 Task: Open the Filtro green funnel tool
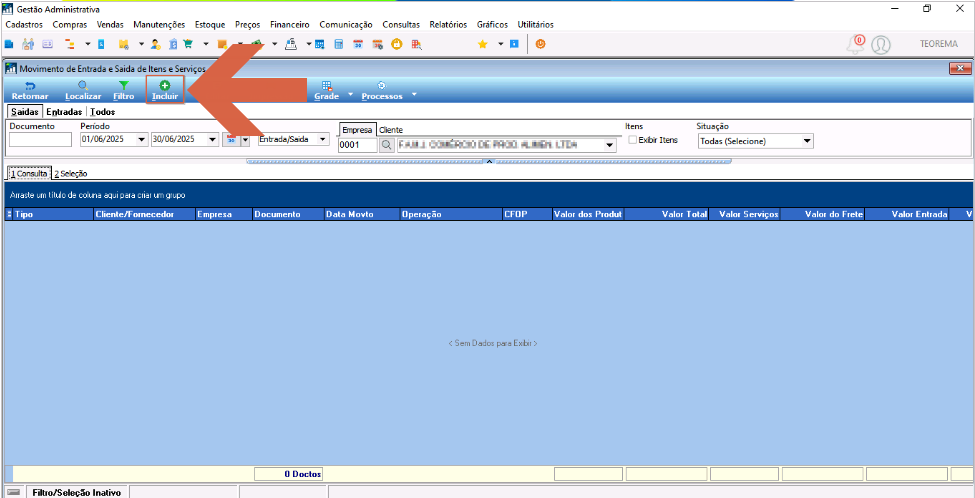124,91
